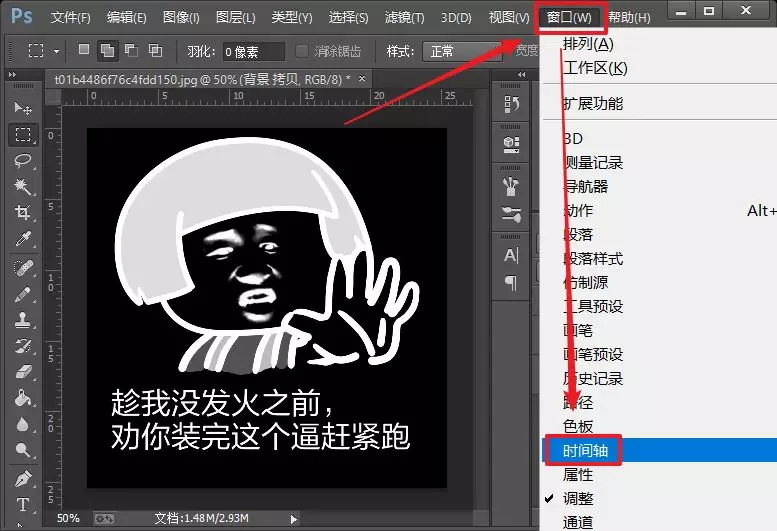
Task: Select the Dodge tool
Action: point(22,450)
